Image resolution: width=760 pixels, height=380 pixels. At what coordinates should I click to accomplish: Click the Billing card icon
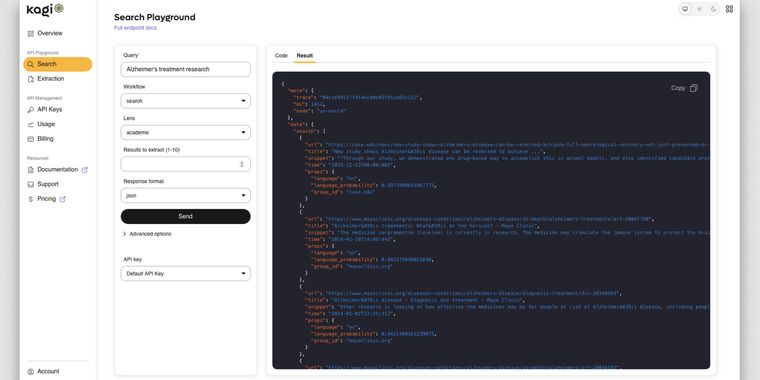point(31,139)
